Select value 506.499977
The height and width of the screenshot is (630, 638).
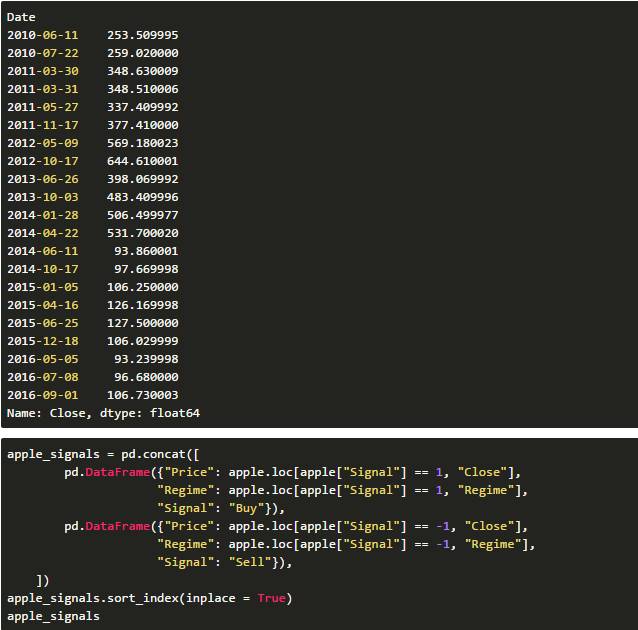tap(142, 215)
